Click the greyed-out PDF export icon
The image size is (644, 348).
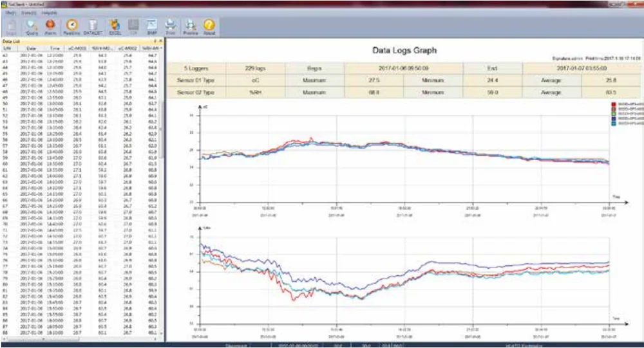[x=133, y=28]
